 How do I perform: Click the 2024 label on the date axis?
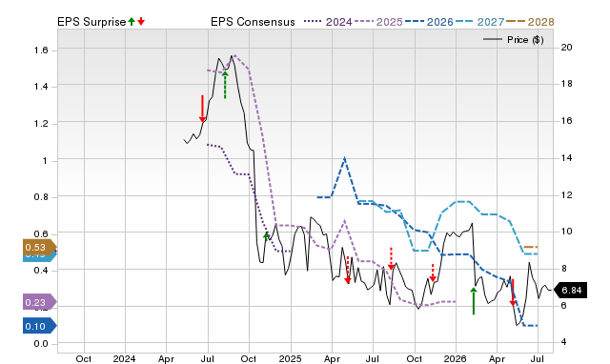[x=125, y=358]
